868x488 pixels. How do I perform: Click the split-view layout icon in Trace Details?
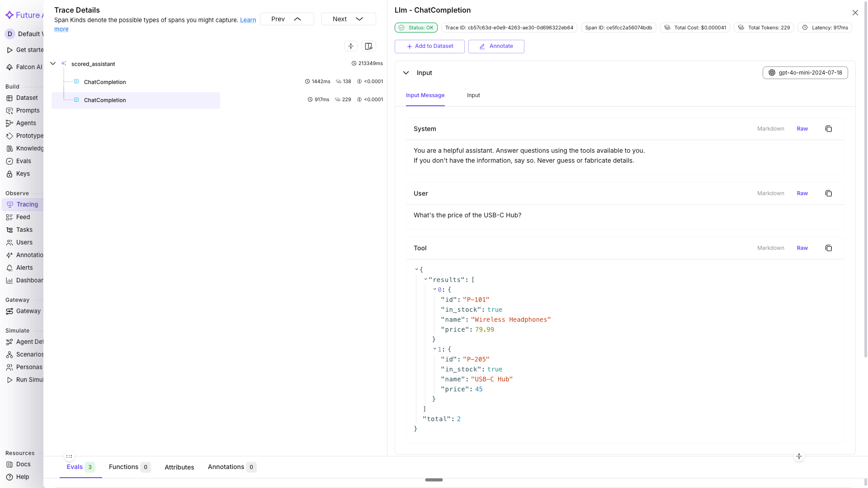click(368, 46)
